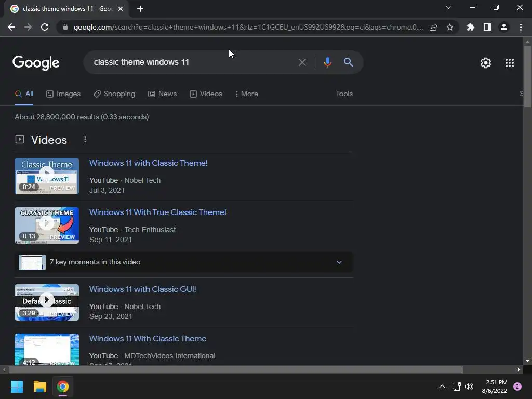
Task: Switch to the Shopping tab
Action: pos(114,94)
